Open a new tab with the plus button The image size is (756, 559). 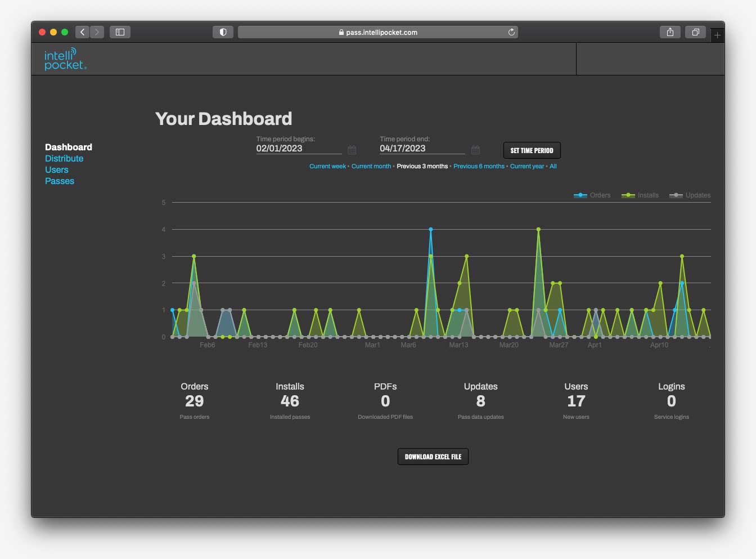point(717,35)
